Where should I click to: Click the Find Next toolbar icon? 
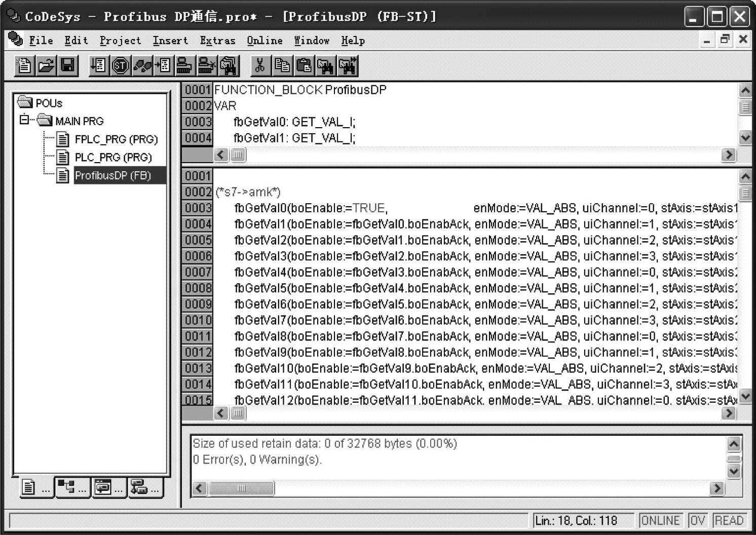click(348, 66)
